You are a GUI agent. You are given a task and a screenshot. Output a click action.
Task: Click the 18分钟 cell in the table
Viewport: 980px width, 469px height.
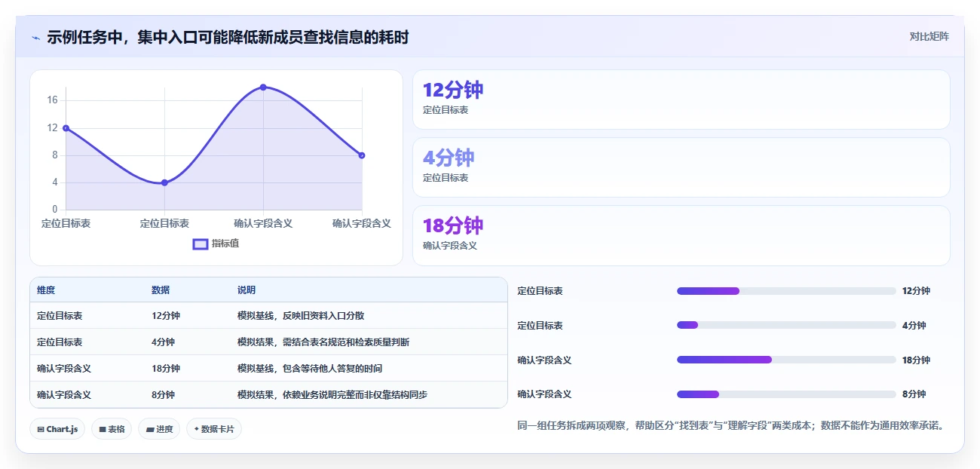[166, 369]
